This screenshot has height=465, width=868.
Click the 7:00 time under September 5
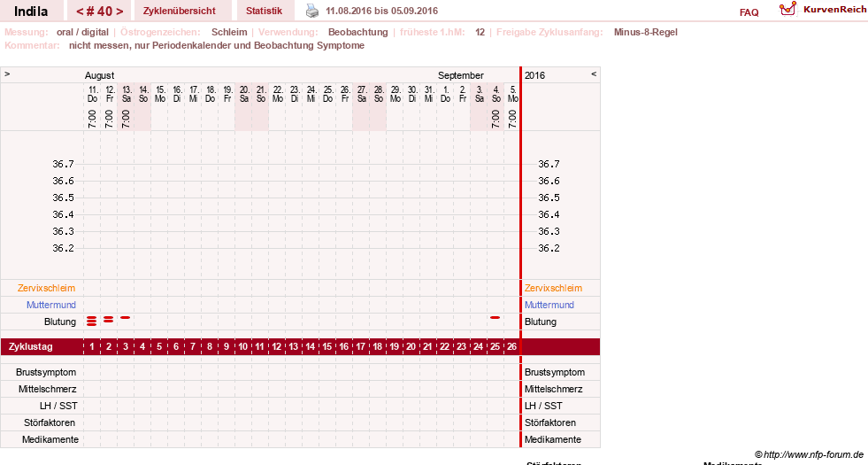[512, 119]
